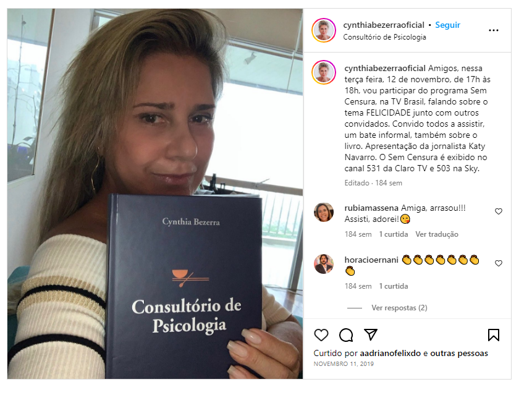The image size is (532, 395).
Task: Open rubiamassena's profile picture
Action: point(324,213)
